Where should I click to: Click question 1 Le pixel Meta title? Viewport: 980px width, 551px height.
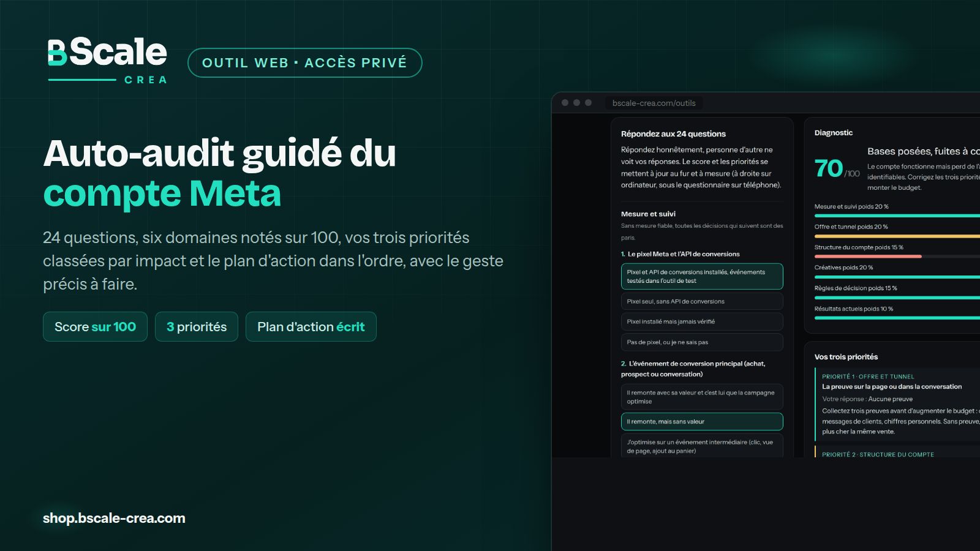pos(680,254)
